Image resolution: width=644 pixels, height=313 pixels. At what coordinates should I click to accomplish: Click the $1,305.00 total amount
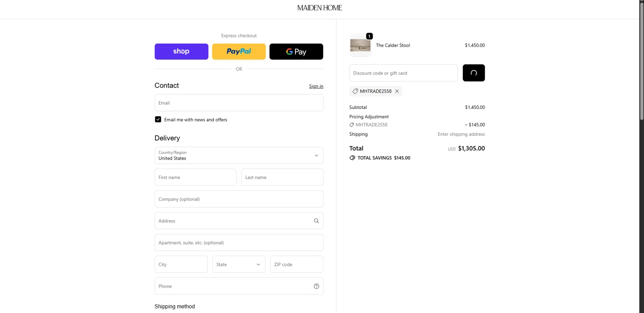pos(471,148)
